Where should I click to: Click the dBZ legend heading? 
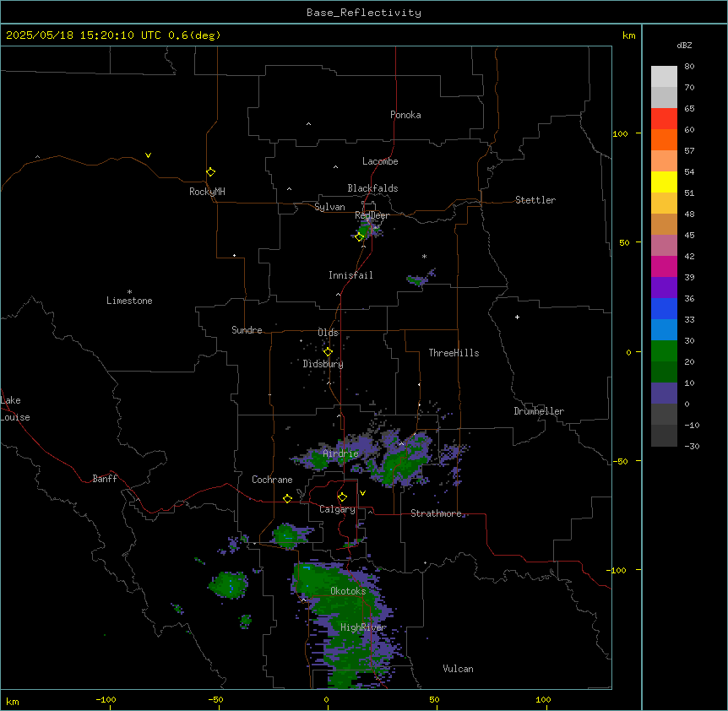tap(684, 45)
